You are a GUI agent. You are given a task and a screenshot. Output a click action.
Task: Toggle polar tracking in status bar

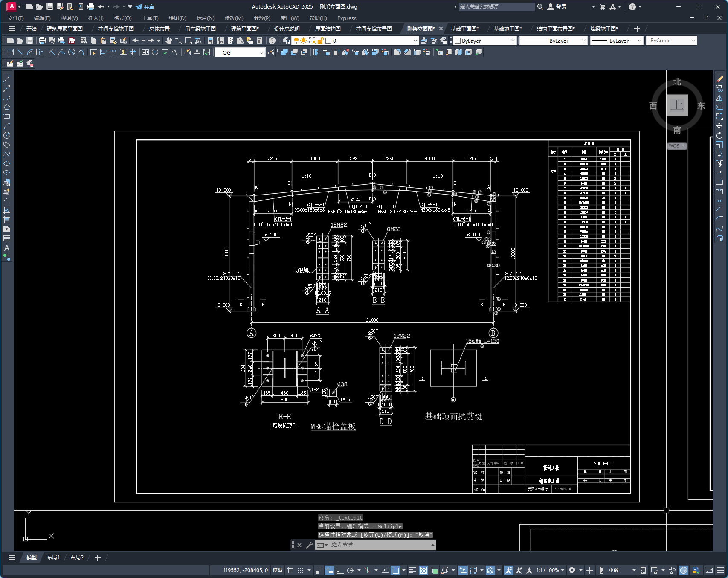click(351, 570)
